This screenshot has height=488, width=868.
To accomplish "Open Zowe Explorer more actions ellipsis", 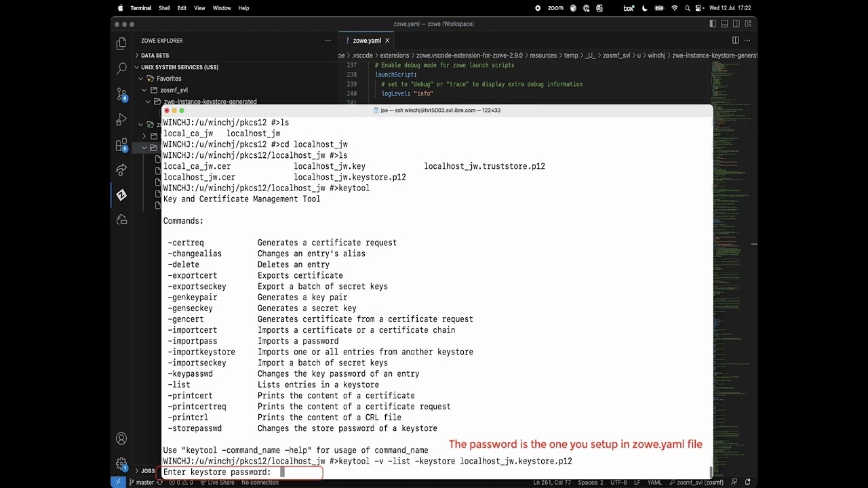I will pyautogui.click(x=328, y=41).
